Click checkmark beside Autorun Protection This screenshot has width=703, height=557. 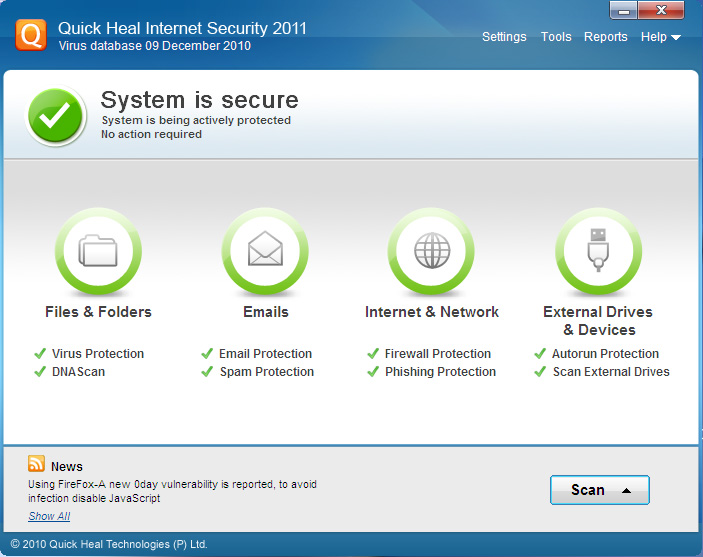(540, 353)
